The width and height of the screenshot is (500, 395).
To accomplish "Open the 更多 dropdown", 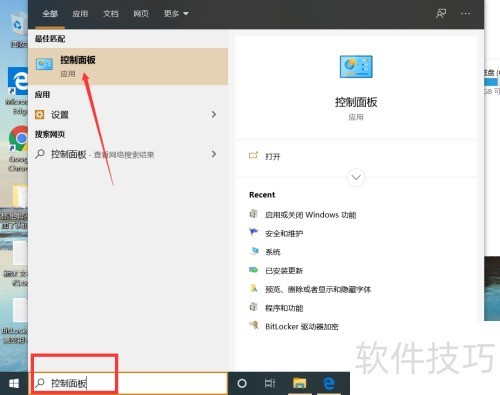I will [176, 14].
